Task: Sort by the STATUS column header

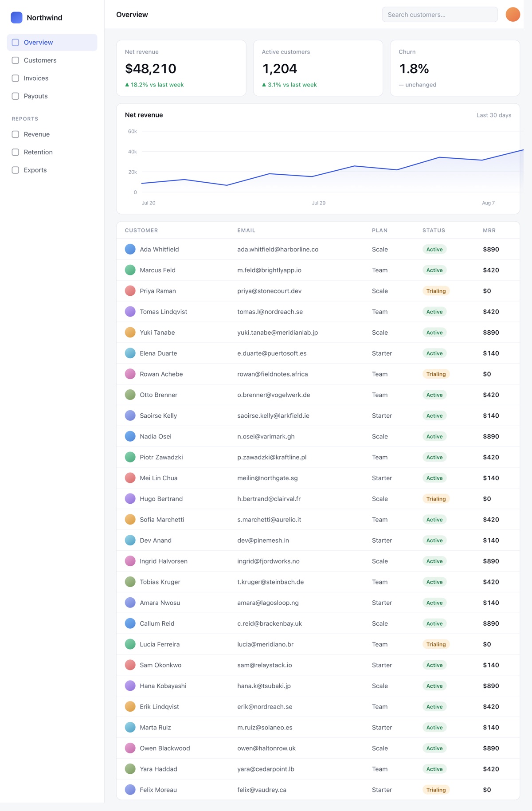Action: click(434, 231)
